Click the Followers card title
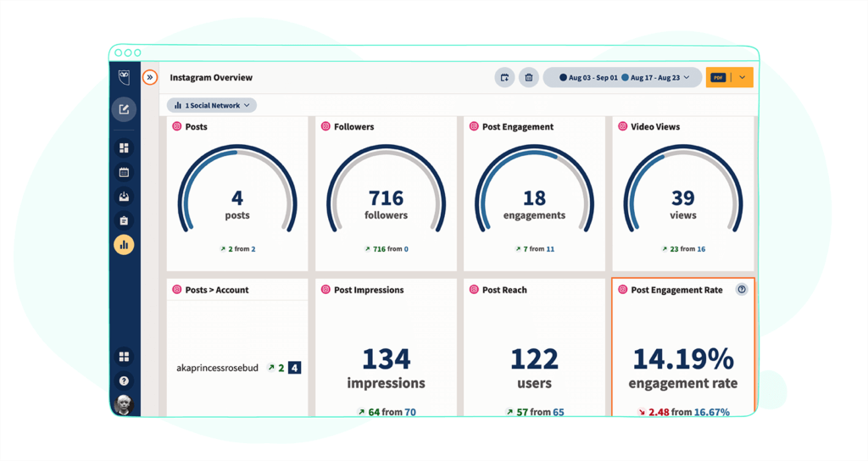 [x=353, y=127]
